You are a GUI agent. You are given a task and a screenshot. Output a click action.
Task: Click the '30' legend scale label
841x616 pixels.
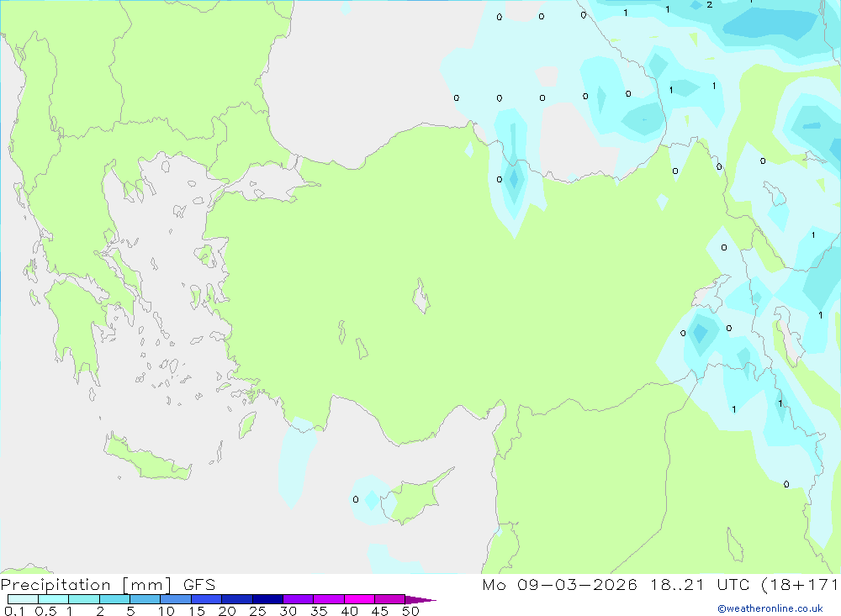pyautogui.click(x=288, y=611)
